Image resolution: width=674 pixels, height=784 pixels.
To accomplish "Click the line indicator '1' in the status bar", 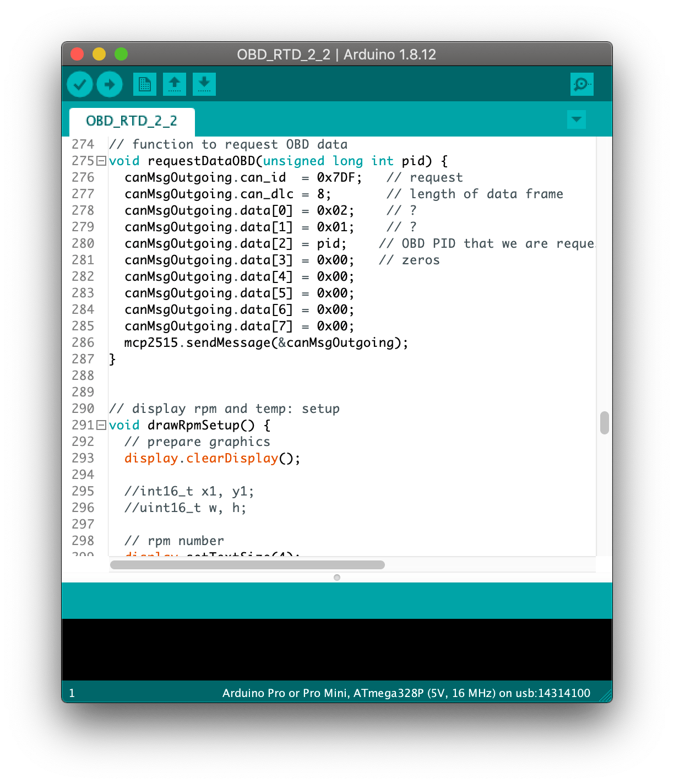I will 72,693.
